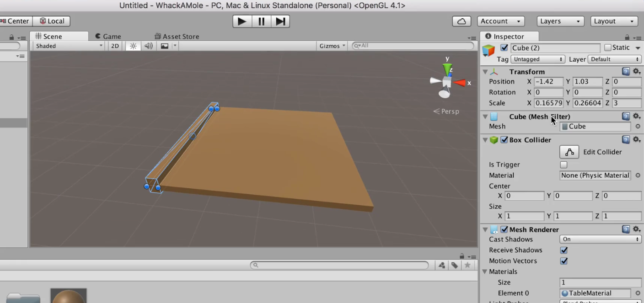Screen dimensions: 644x303
Task: Uncheck Receive Shadows in Mesh Renderer
Action: click(x=563, y=250)
